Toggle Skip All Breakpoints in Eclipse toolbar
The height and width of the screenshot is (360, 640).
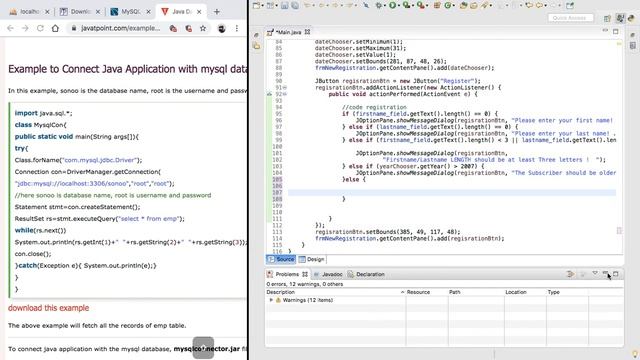[366, 5]
